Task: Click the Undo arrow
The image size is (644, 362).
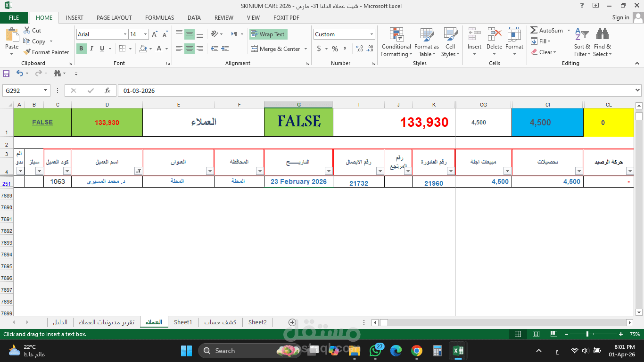Action: click(19, 74)
